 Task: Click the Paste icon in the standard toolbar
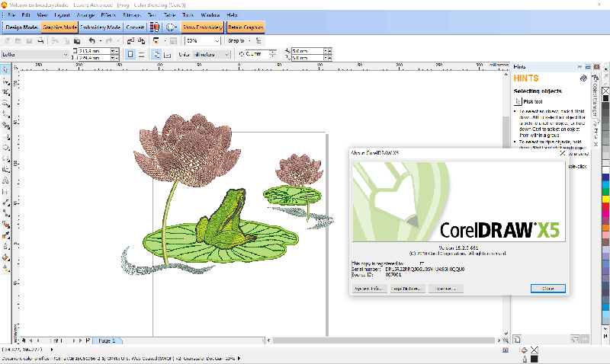pyautogui.click(x=77, y=41)
